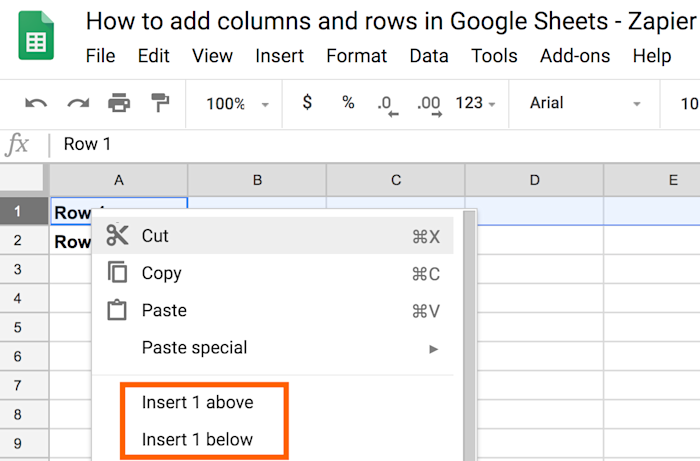Select column E header

pos(652,180)
